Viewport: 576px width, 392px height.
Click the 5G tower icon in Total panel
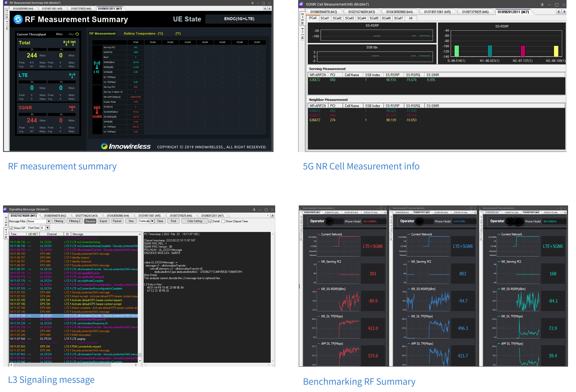tap(73, 43)
